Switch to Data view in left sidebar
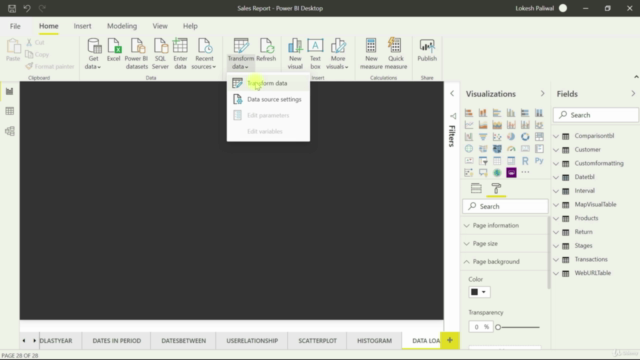The height and width of the screenshot is (360, 640). pyautogui.click(x=9, y=111)
